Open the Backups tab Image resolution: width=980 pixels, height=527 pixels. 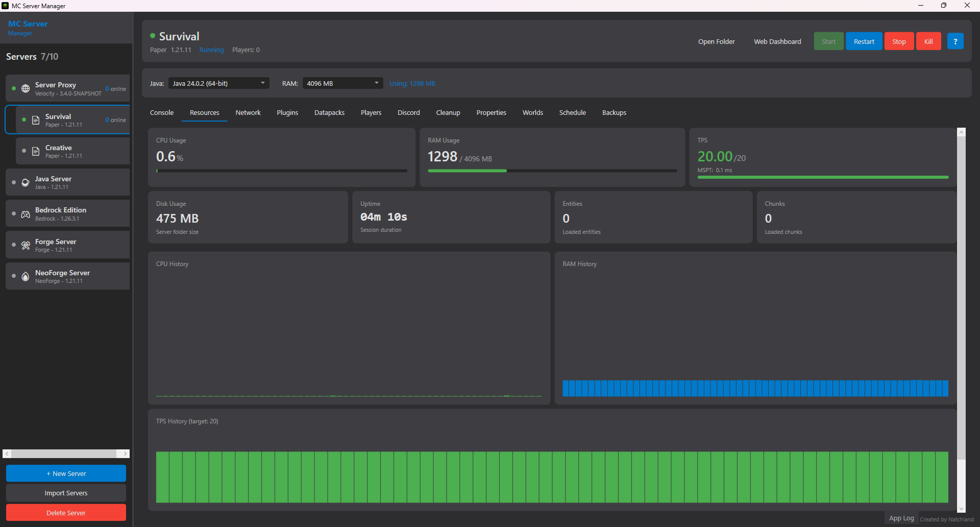point(614,112)
